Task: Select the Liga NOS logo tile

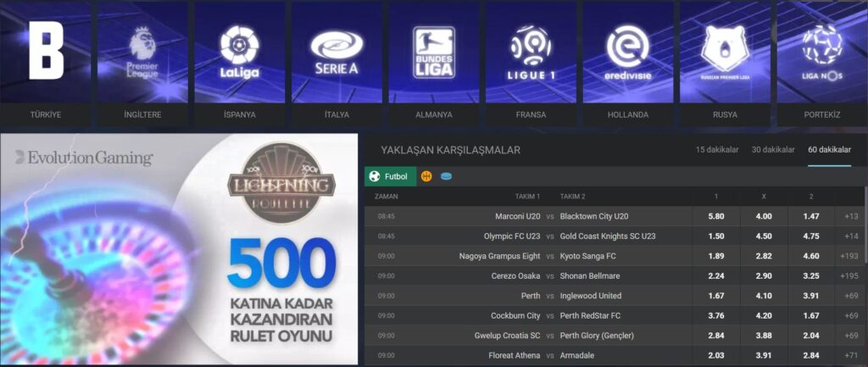Action: tap(822, 52)
